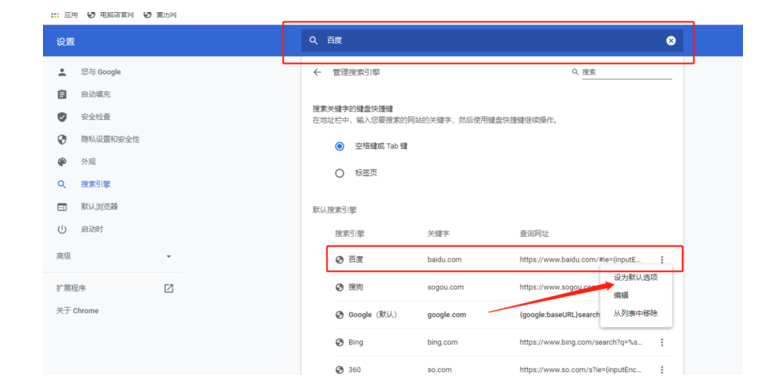Select the 空格键或 Tab 键 radio button
The width and height of the screenshot is (784, 383).
pyautogui.click(x=340, y=146)
